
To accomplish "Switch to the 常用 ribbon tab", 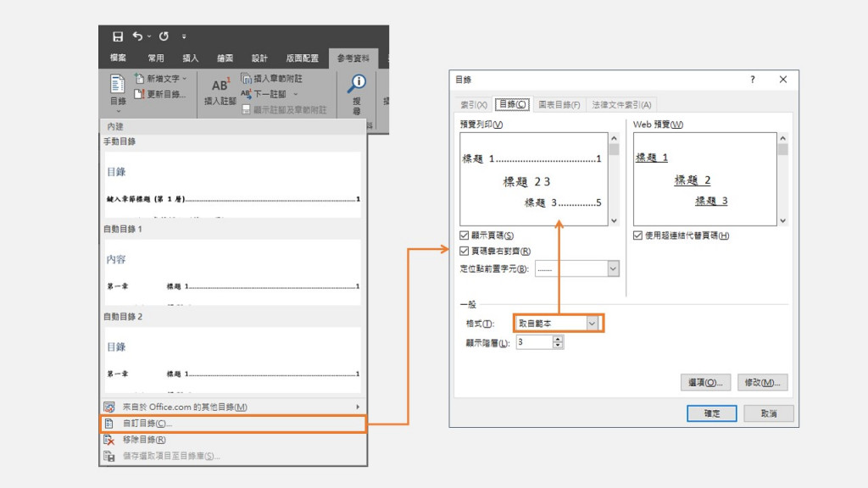I will point(156,58).
